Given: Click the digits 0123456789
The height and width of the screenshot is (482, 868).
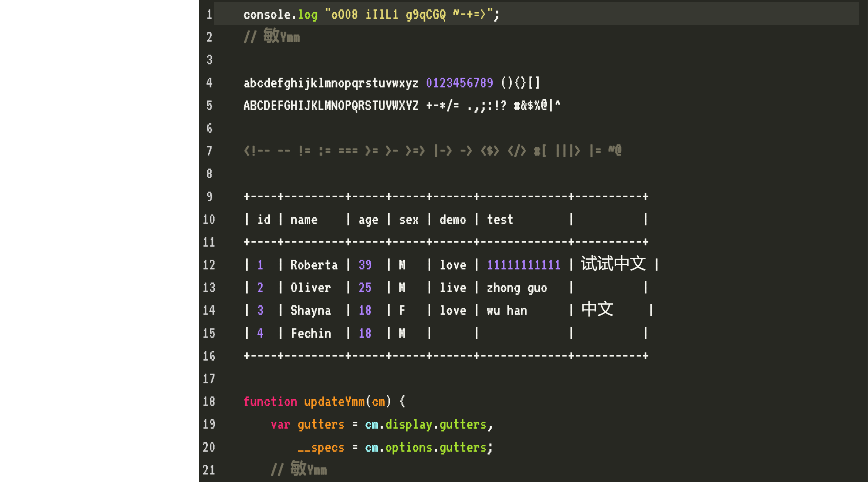Looking at the screenshot, I should 459,83.
